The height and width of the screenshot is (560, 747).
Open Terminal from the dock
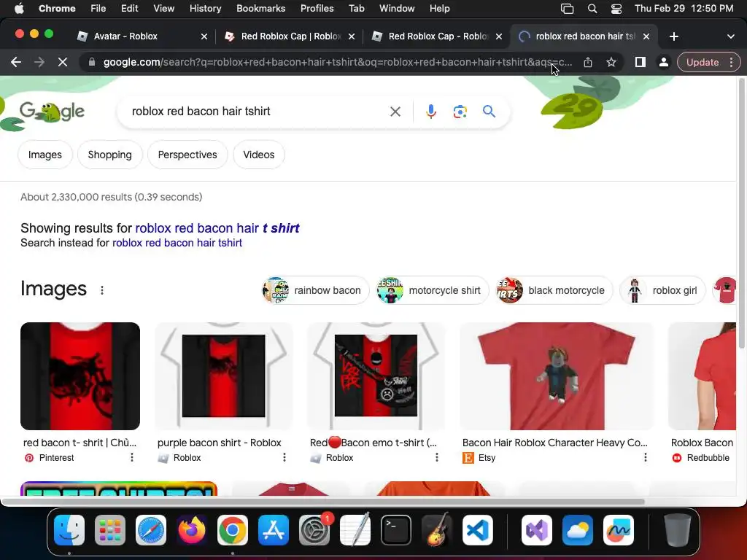click(x=396, y=530)
